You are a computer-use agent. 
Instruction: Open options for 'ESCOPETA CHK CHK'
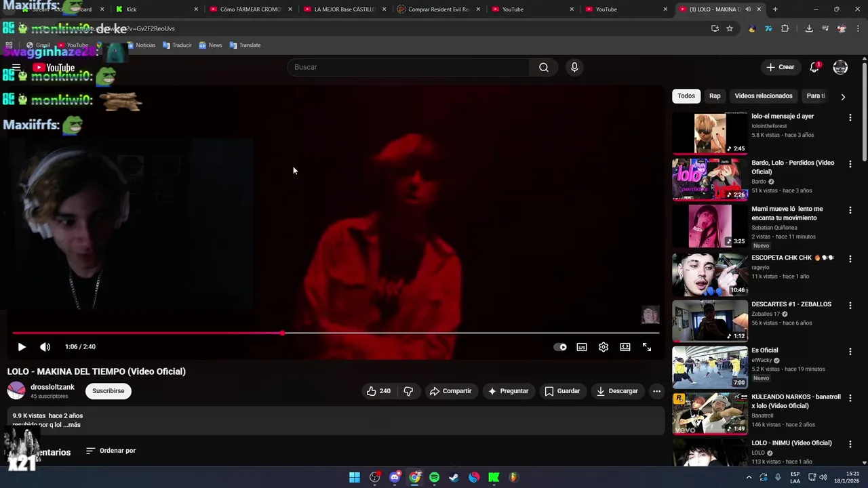[x=850, y=260]
